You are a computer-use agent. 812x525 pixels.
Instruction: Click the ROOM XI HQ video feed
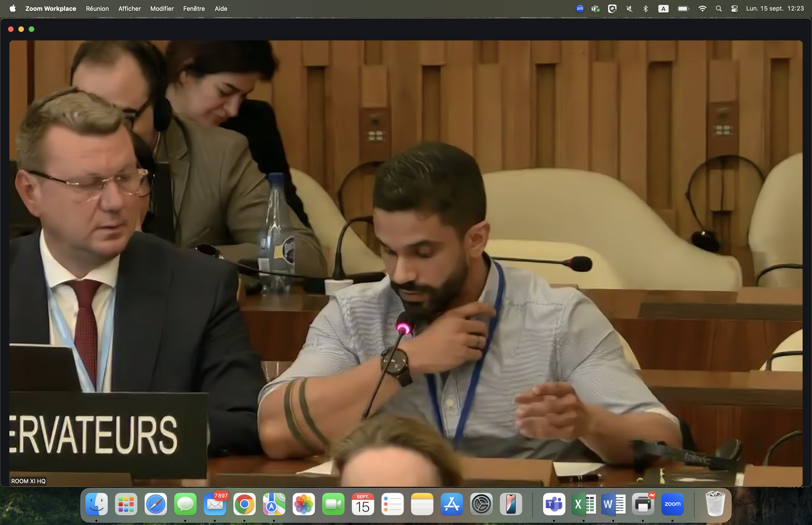pos(406,262)
